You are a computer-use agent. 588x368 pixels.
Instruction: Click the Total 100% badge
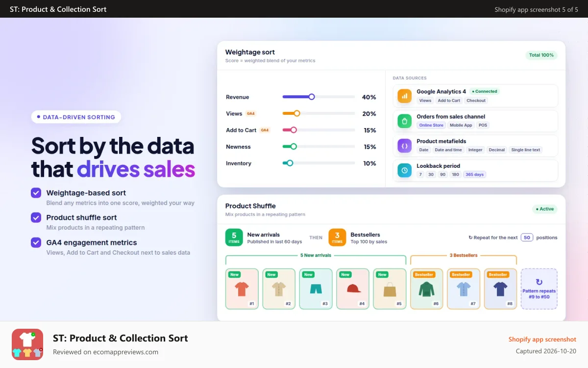(541, 55)
